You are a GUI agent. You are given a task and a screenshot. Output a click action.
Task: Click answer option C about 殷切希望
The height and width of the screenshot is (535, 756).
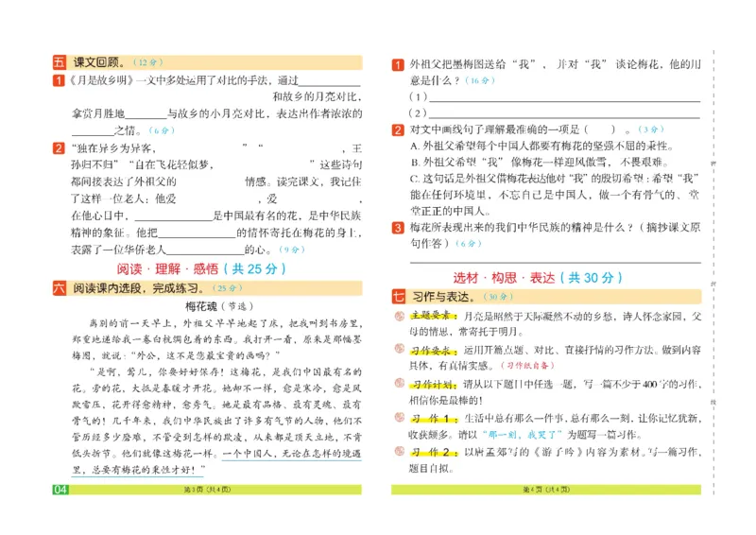(555, 195)
